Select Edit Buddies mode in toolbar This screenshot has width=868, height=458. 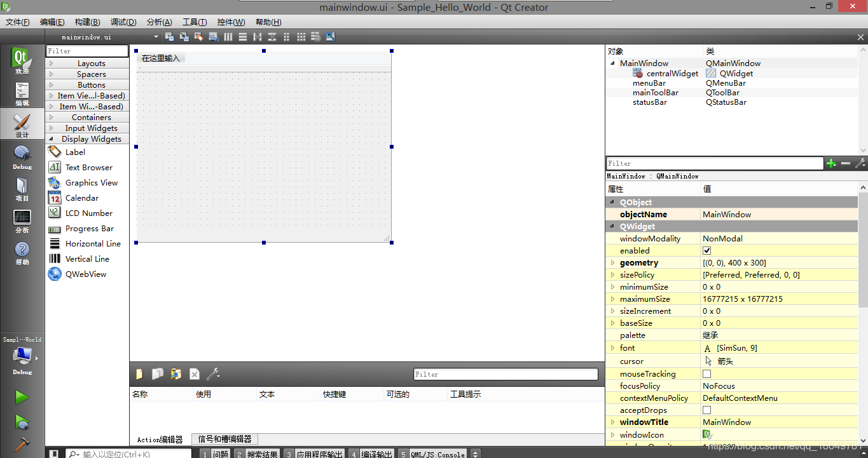tap(199, 37)
